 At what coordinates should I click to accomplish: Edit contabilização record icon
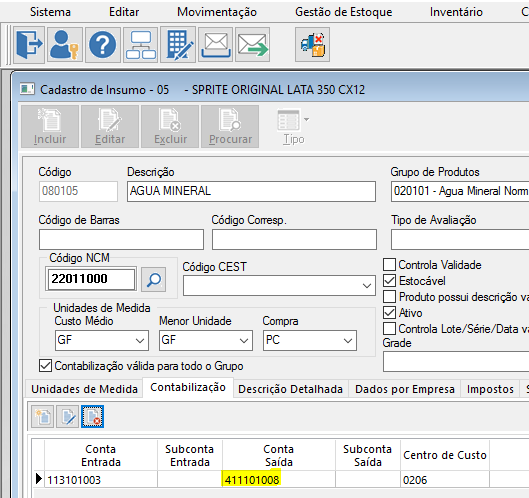point(67,417)
